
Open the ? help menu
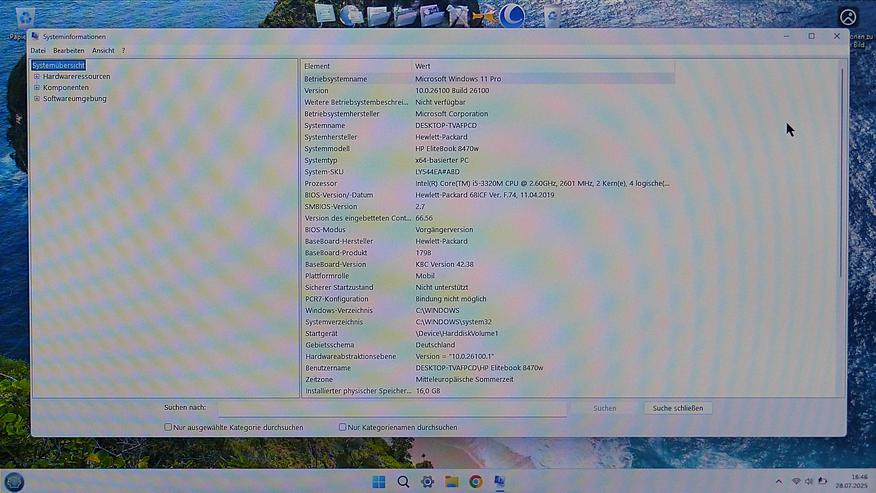(x=123, y=51)
